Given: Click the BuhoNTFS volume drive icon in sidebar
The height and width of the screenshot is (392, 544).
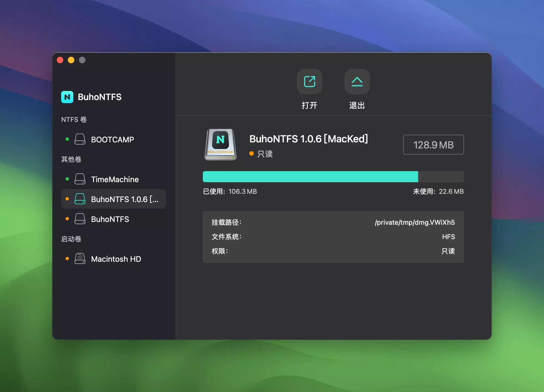Looking at the screenshot, I should [80, 219].
